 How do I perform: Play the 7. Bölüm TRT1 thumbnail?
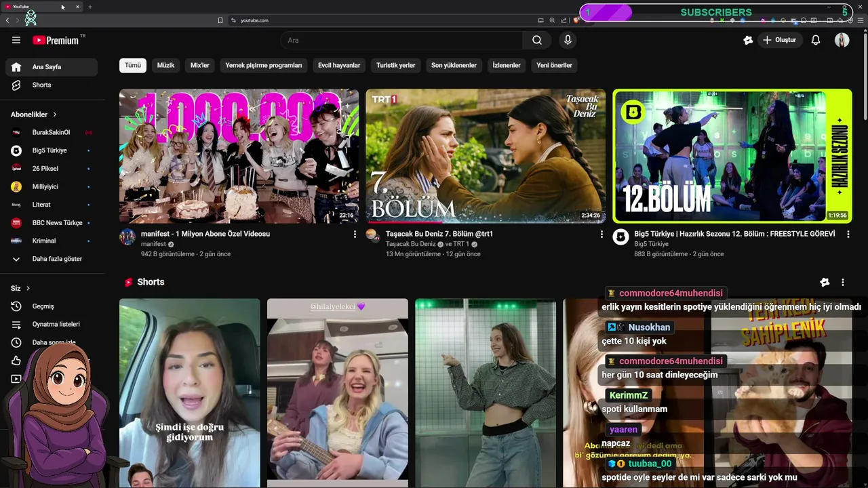pos(486,156)
